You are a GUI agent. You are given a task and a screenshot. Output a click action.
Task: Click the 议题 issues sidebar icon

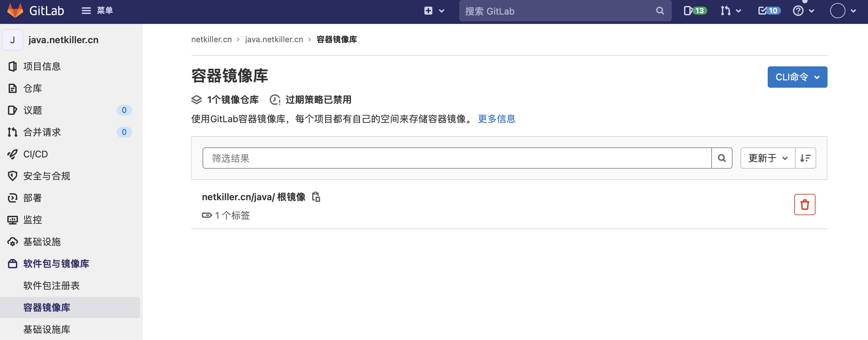pyautogui.click(x=13, y=110)
